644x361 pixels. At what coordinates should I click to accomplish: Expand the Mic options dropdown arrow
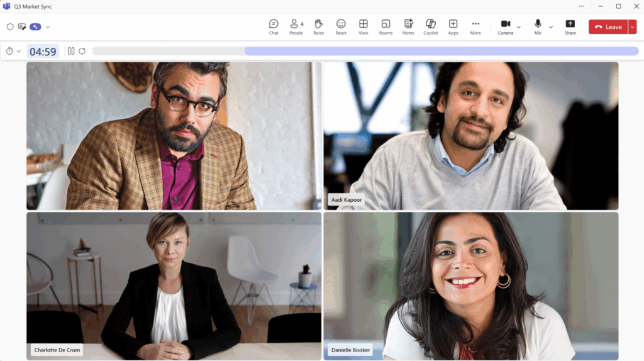point(551,27)
